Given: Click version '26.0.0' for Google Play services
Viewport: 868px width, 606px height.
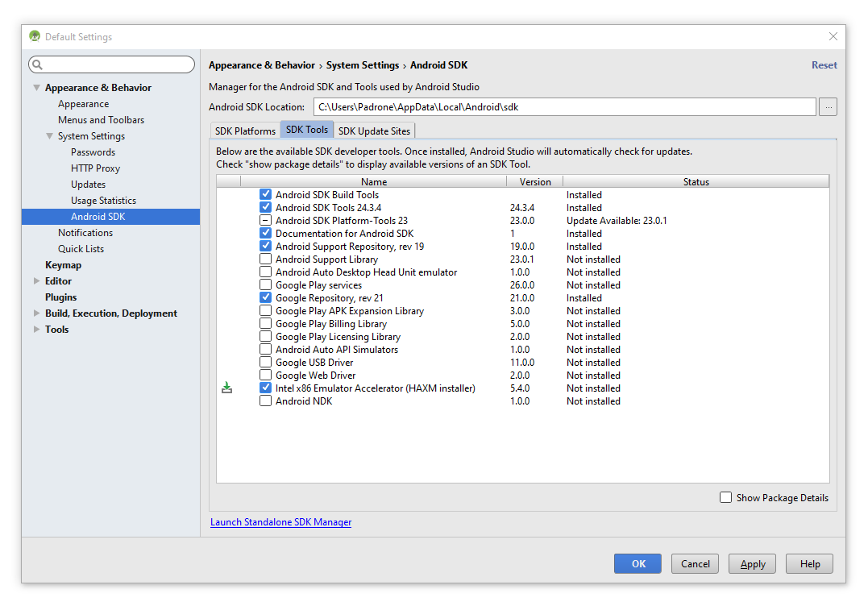Looking at the screenshot, I should pos(522,285).
